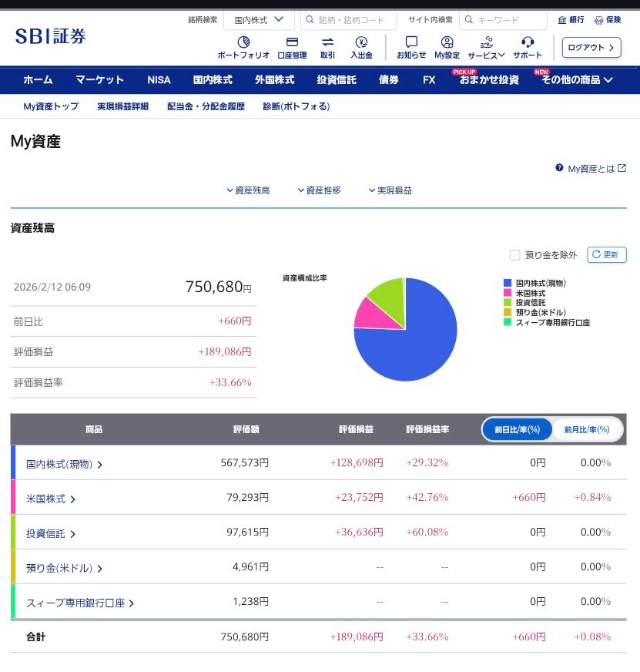Enable the 預り金を除外 checkbox
Screen dimensions: 640x672
click(x=514, y=255)
